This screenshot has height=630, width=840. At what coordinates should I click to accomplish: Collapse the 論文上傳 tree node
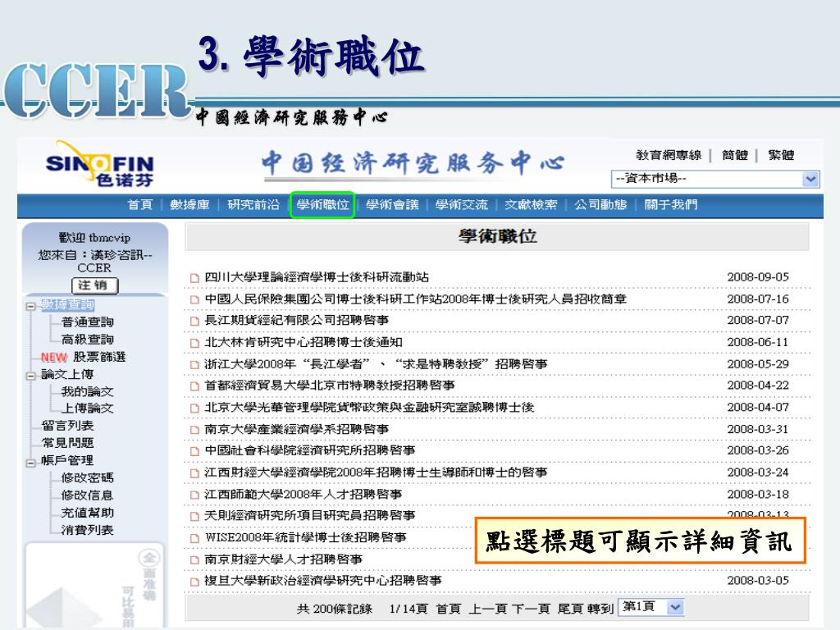coord(30,376)
